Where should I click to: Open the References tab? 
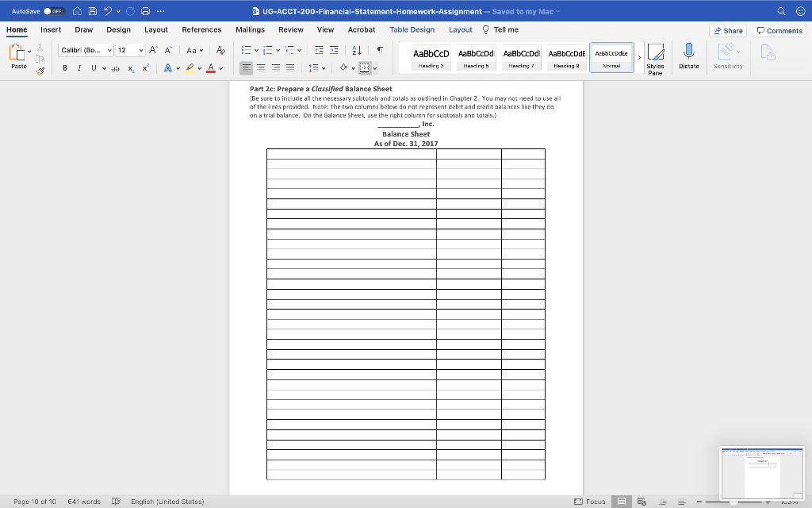click(x=202, y=29)
